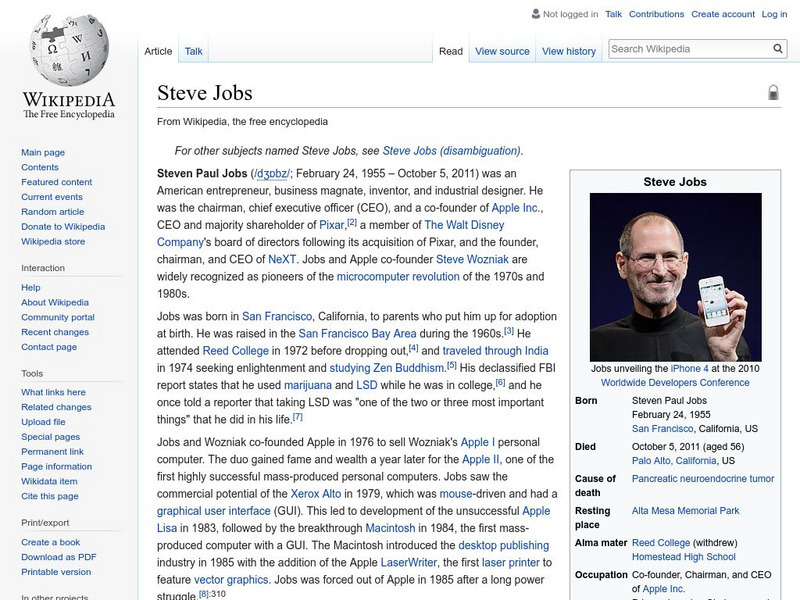
Task: Open the iPhone 4 caption link
Action: pyautogui.click(x=689, y=368)
